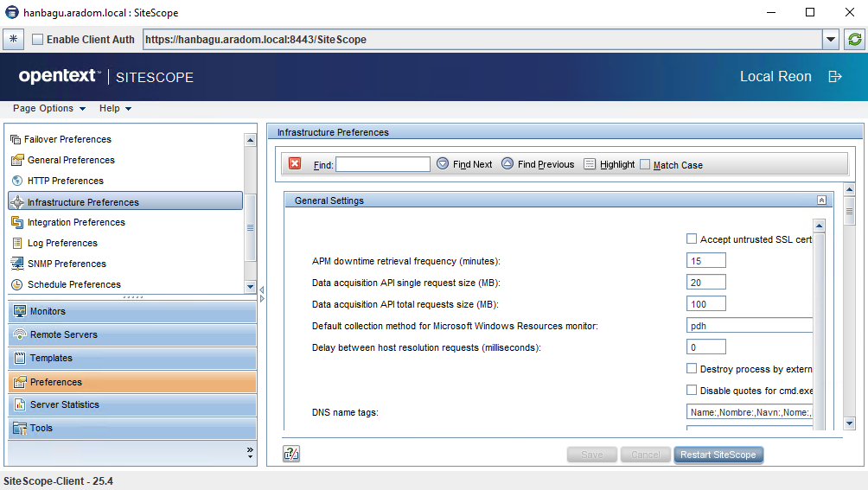The width and height of the screenshot is (868, 490).
Task: Click the total requests size field
Action: [705, 303]
